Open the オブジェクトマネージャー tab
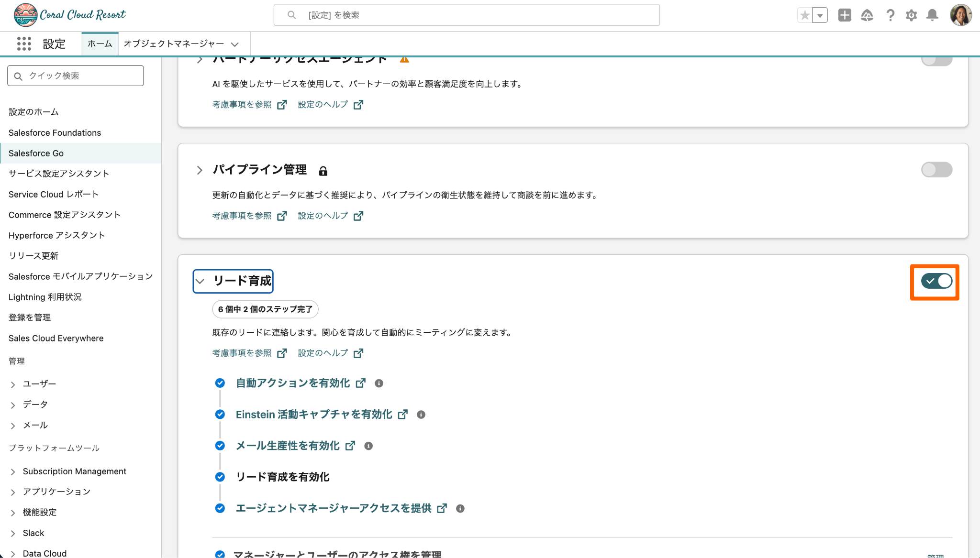The width and height of the screenshot is (980, 558). pos(174,44)
